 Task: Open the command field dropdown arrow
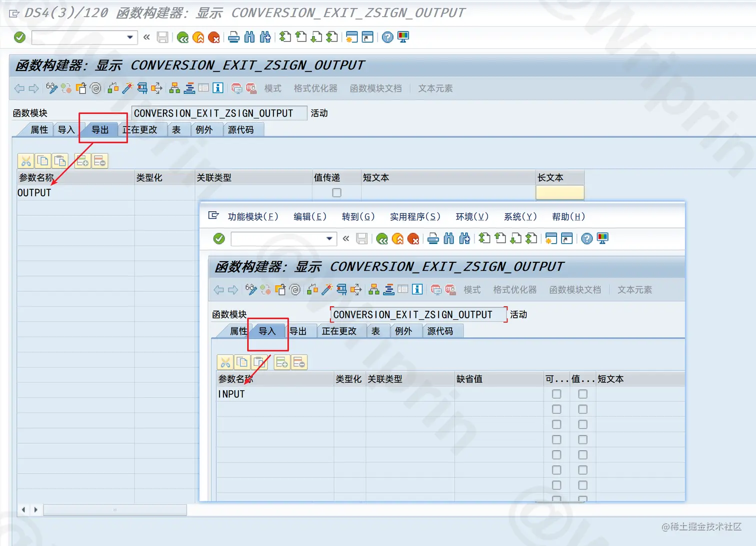click(x=129, y=37)
